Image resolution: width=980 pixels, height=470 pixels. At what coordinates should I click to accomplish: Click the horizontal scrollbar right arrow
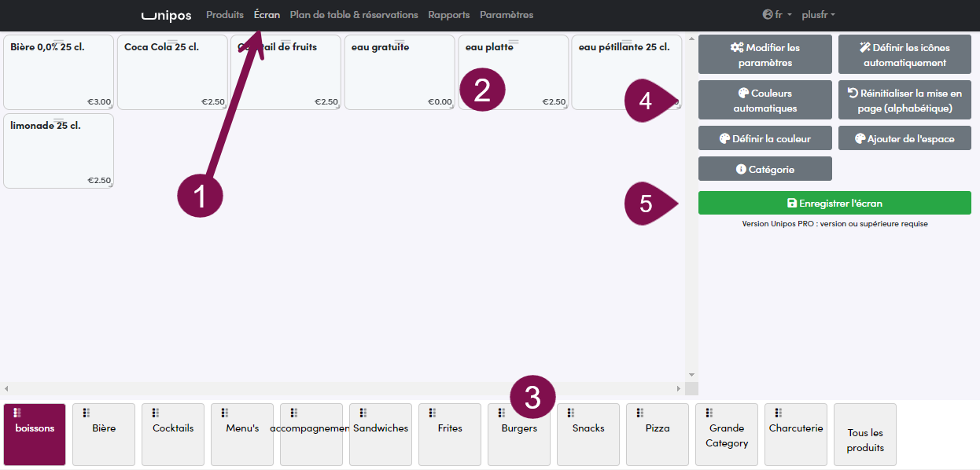(679, 388)
